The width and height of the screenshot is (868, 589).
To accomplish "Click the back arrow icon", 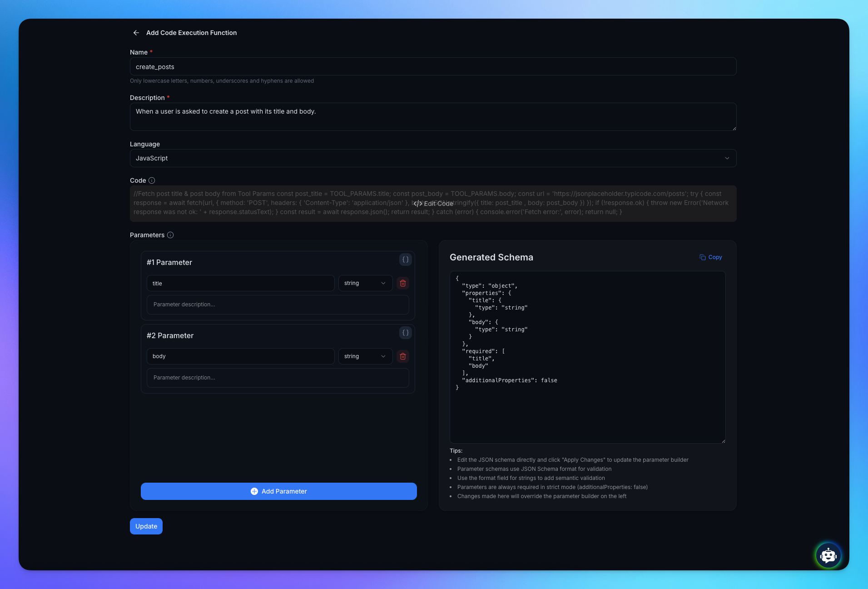I will pyautogui.click(x=136, y=33).
